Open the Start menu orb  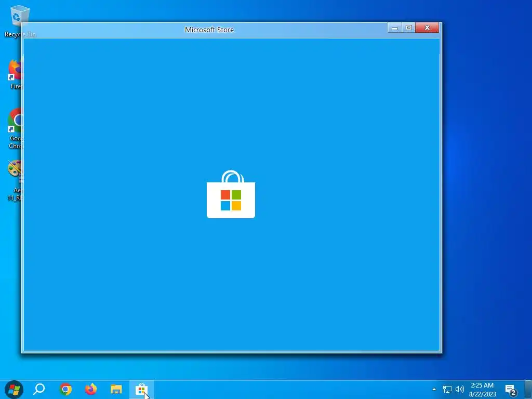click(14, 389)
